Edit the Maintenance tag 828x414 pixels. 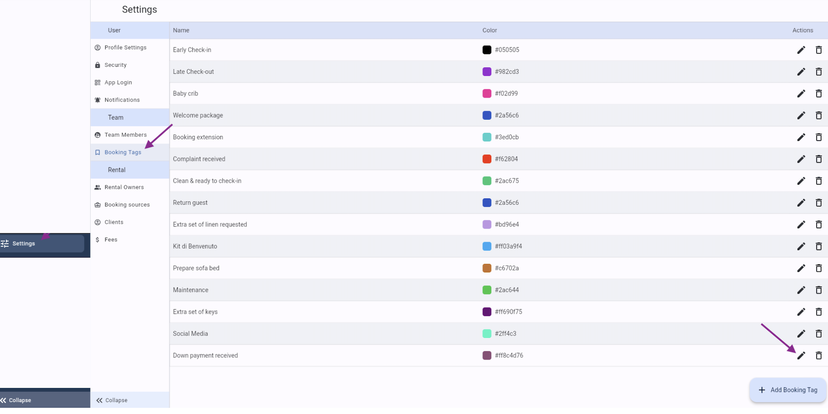[x=801, y=290]
